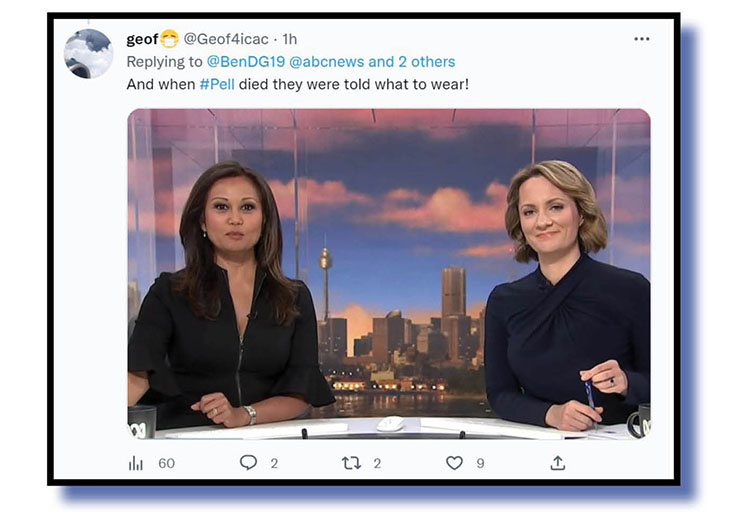Click the @Geof4icac handle
This screenshot has width=737, height=526.
226,39
